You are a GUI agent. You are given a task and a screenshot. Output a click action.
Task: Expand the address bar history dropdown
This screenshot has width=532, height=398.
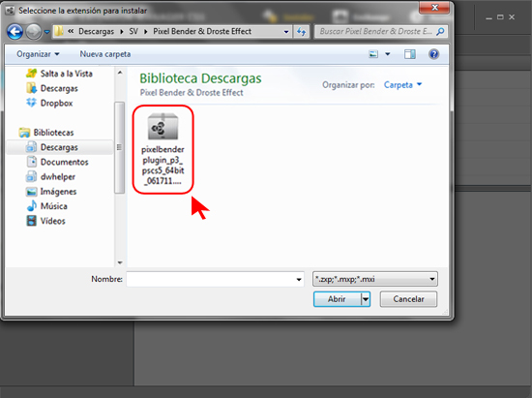(x=286, y=32)
